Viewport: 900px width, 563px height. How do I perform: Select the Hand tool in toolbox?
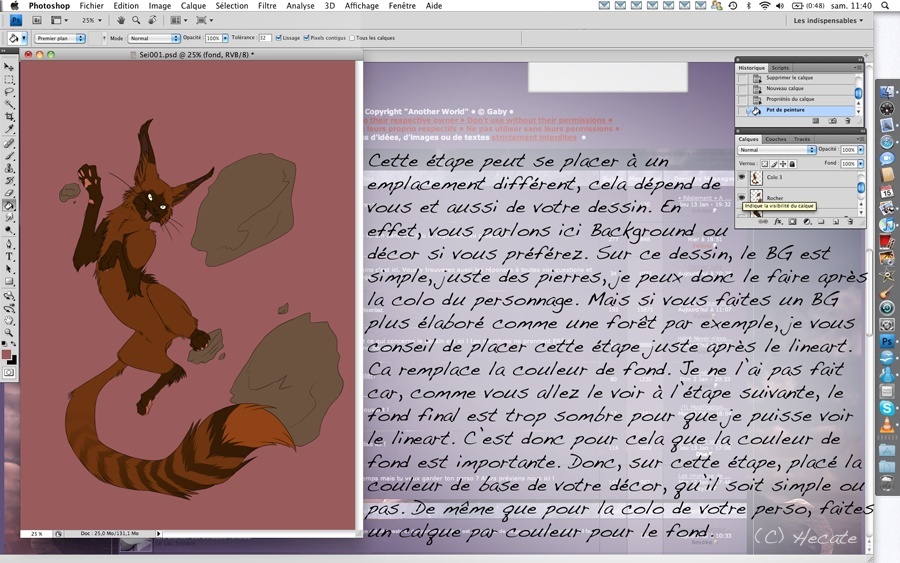coord(9,321)
